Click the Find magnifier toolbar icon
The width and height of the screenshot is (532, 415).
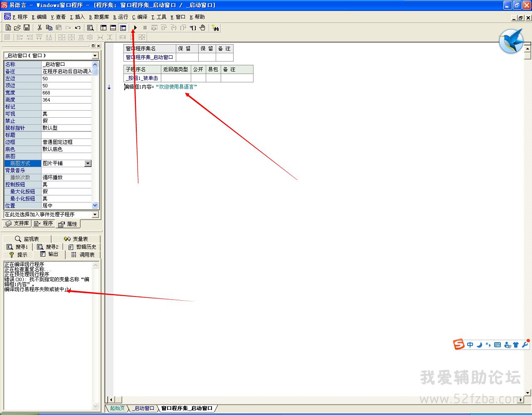coord(90,27)
